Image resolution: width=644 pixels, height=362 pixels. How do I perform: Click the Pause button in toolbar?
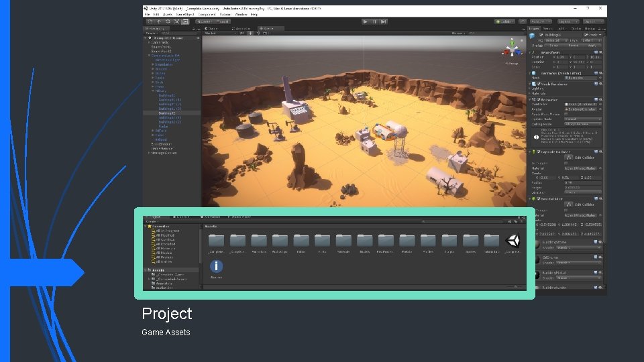click(374, 21)
